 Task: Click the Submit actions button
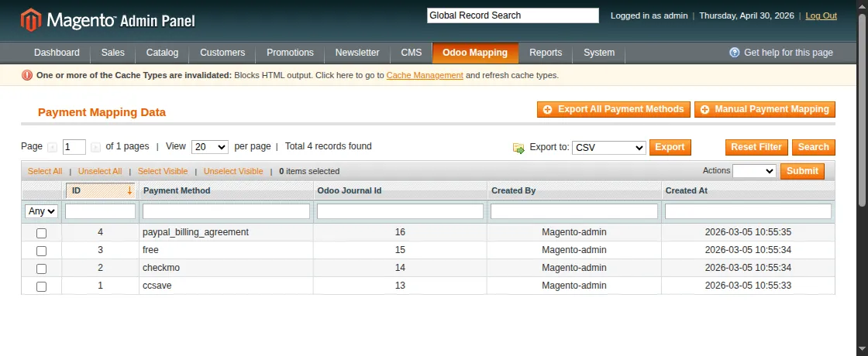click(802, 171)
